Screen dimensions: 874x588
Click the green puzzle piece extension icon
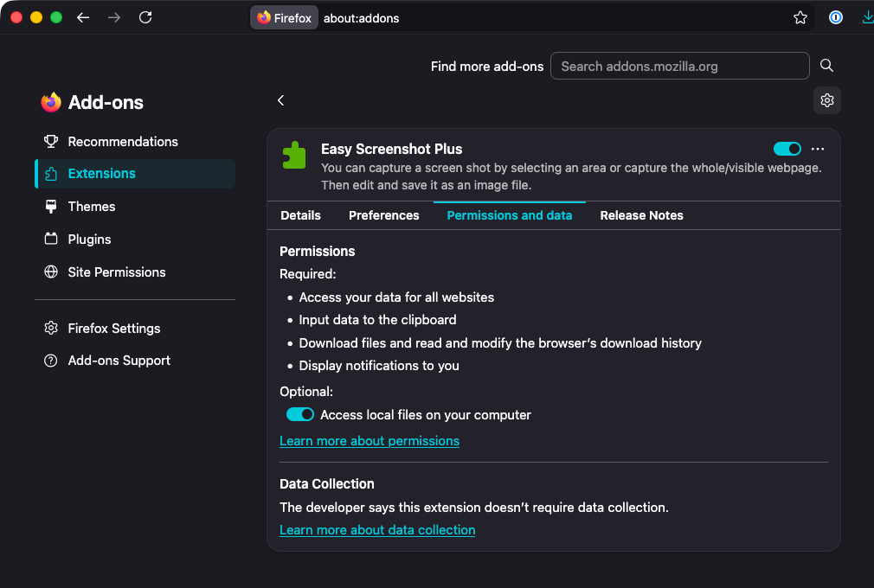[294, 156]
